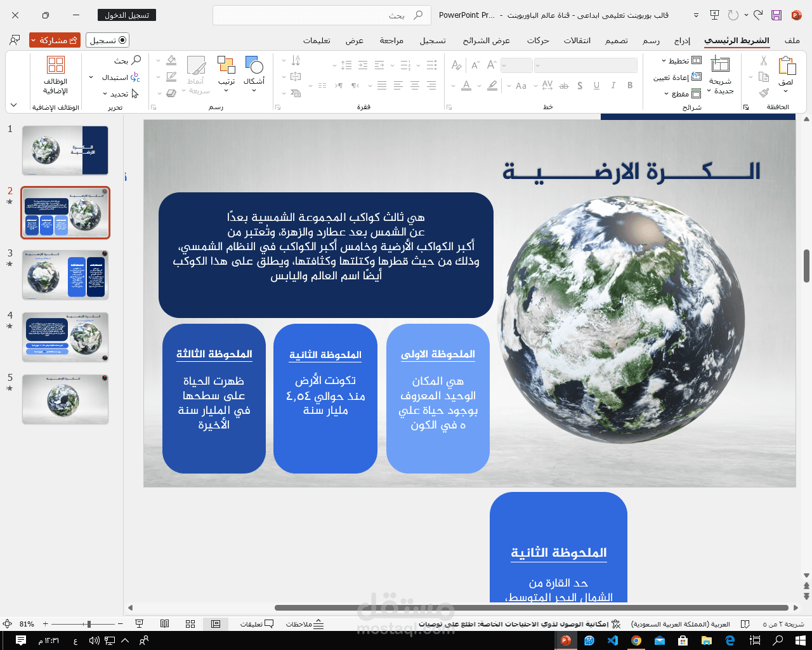Click the text Shadow S icon
The width and height of the screenshot is (812, 650).
pyautogui.click(x=580, y=85)
